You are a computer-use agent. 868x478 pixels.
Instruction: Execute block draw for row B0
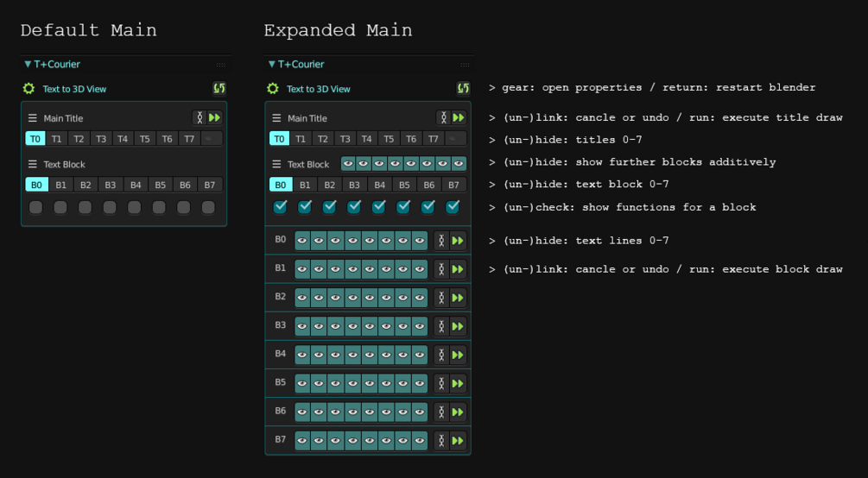coord(457,241)
